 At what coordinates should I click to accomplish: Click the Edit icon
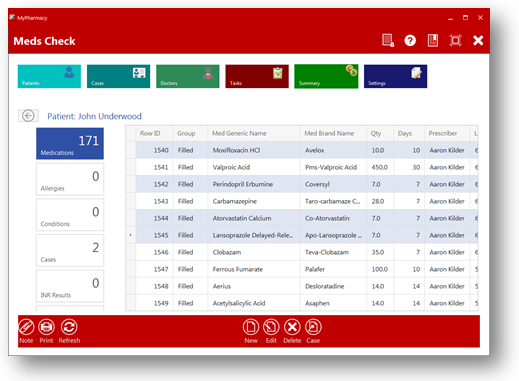(271, 331)
